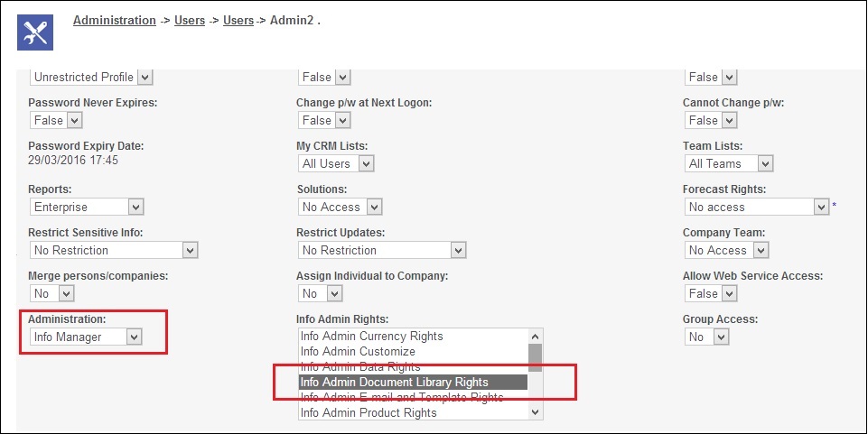This screenshot has height=434, width=868.
Task: Expand the Forecast Rights dropdown
Action: (x=757, y=207)
